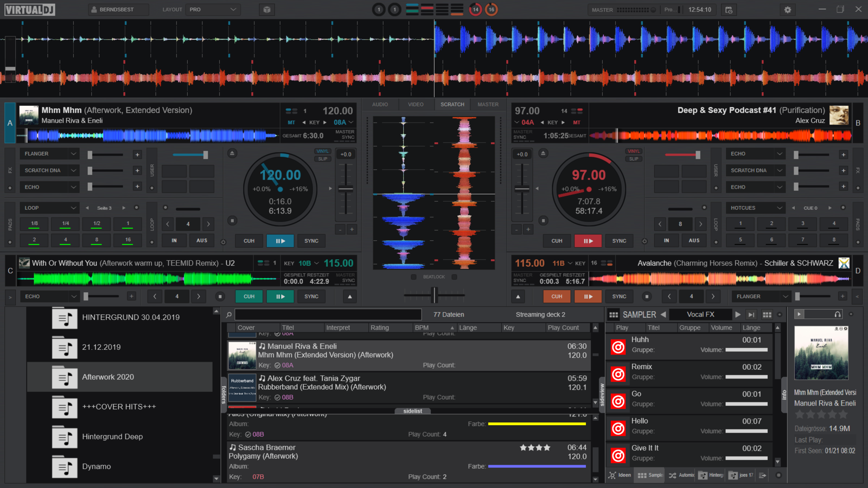Double the loop length on deck B

tap(700, 224)
